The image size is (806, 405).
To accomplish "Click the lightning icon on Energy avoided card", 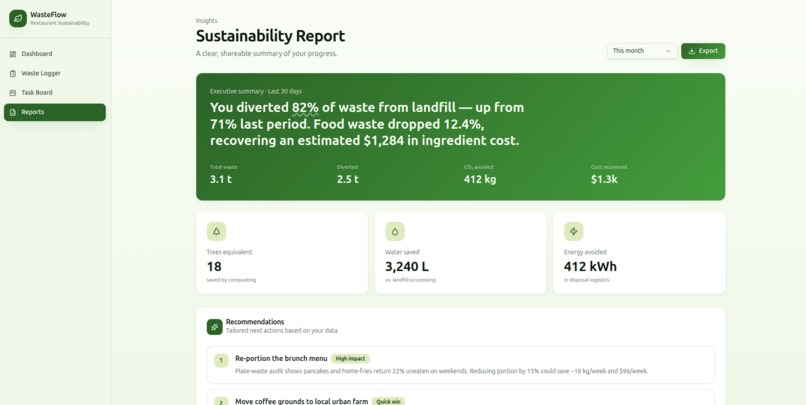I will pos(573,232).
